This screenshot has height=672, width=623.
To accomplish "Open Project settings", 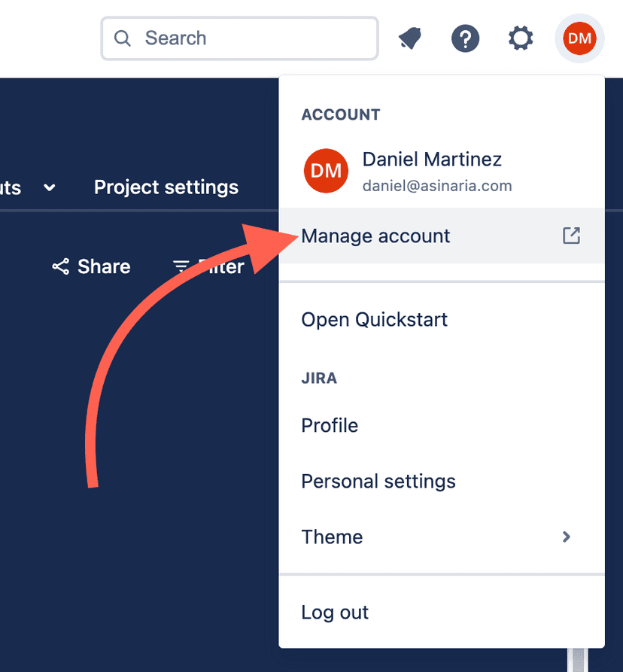I will [166, 187].
